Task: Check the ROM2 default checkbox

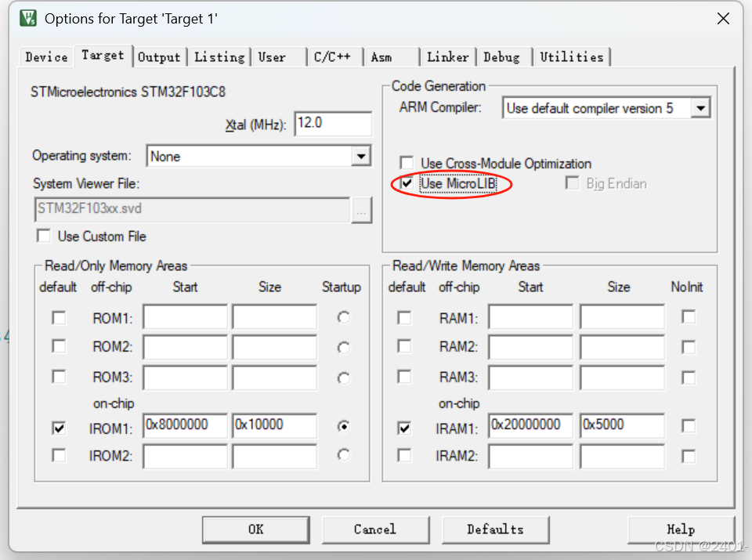Action: (x=59, y=346)
